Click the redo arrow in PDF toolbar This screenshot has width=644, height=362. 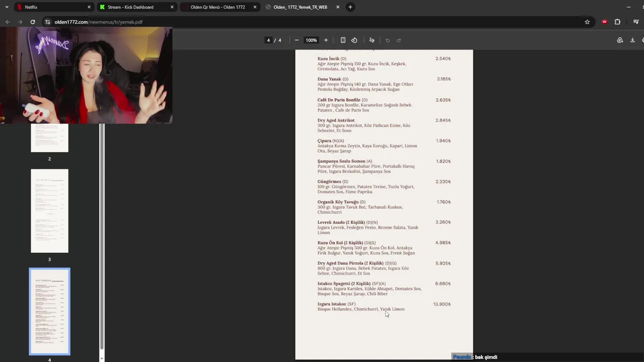tap(399, 40)
